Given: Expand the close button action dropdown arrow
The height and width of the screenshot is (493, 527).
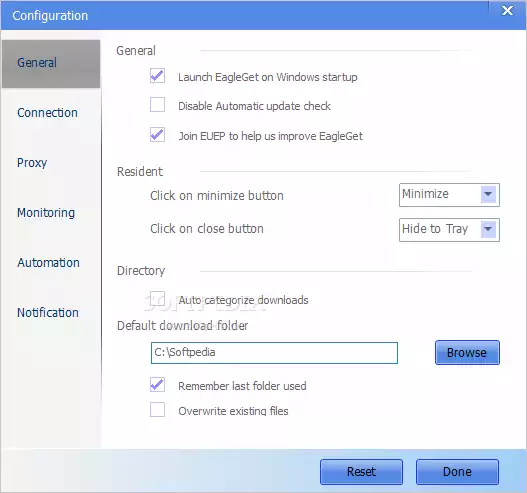Looking at the screenshot, I should coord(488,230).
